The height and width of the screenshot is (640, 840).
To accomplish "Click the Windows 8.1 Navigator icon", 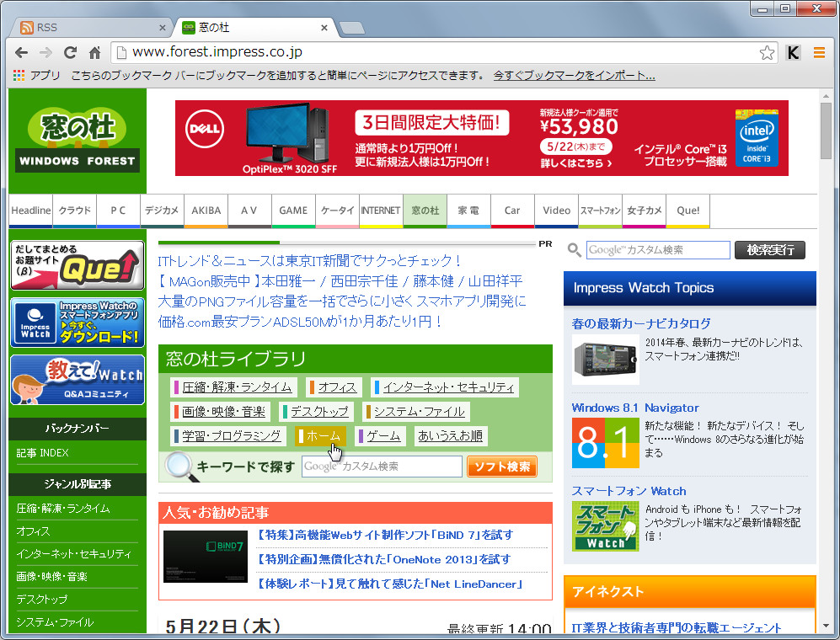I will point(606,443).
